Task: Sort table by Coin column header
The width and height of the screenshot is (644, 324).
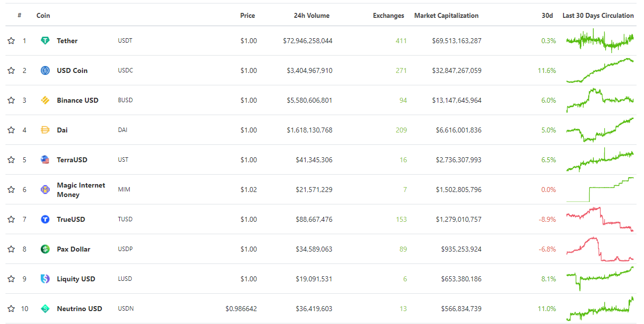Action: (x=43, y=15)
